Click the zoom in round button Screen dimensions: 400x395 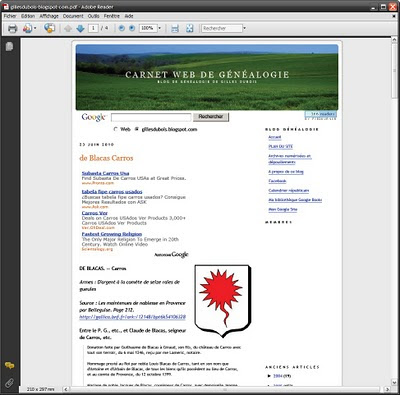tap(132, 28)
